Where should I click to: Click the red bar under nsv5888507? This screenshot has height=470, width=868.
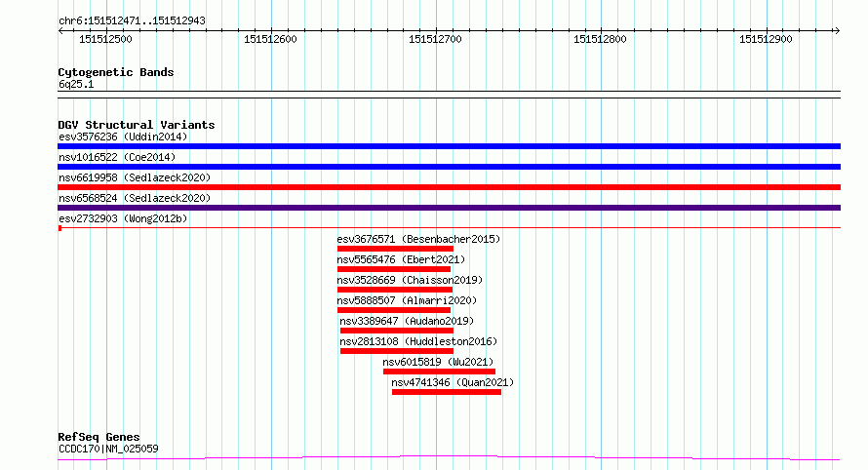click(394, 310)
